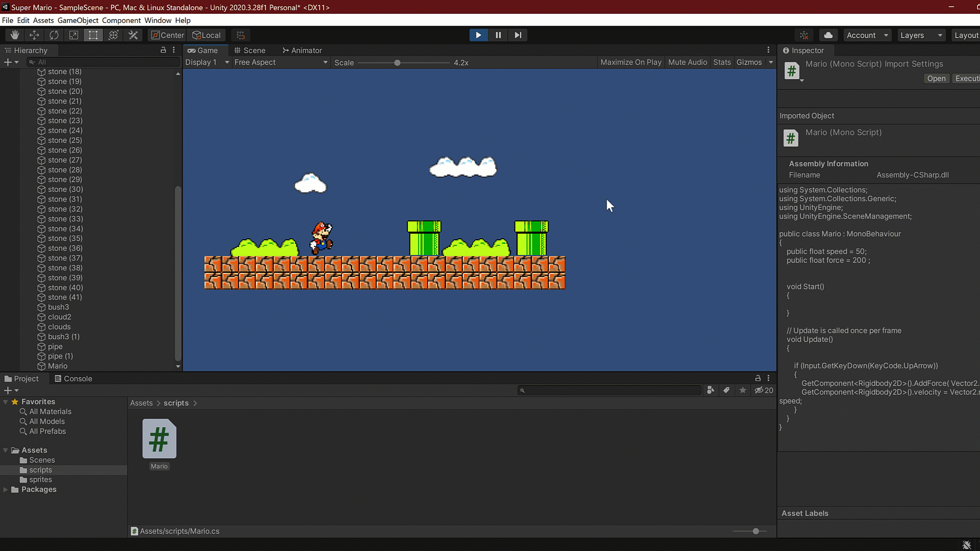Viewport: 980px width, 551px height.
Task: Toggle Mute Audio in the Game view
Action: 687,62
